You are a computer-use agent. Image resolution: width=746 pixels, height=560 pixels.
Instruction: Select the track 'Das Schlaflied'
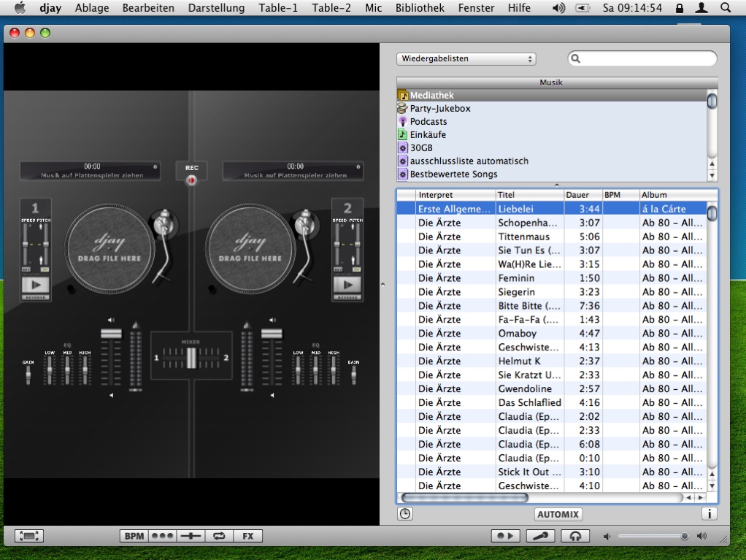coord(552,402)
